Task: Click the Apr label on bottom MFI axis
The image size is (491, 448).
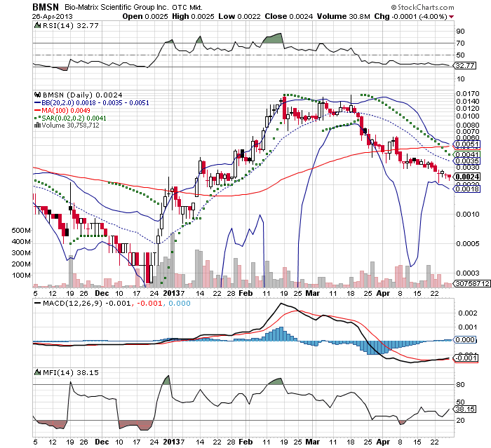Action: pos(383,442)
